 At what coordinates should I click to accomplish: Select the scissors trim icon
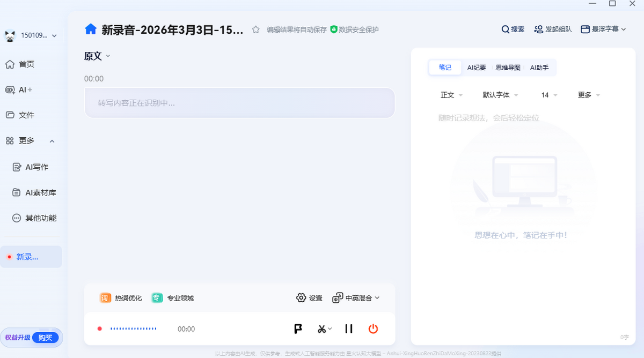tap(321, 329)
